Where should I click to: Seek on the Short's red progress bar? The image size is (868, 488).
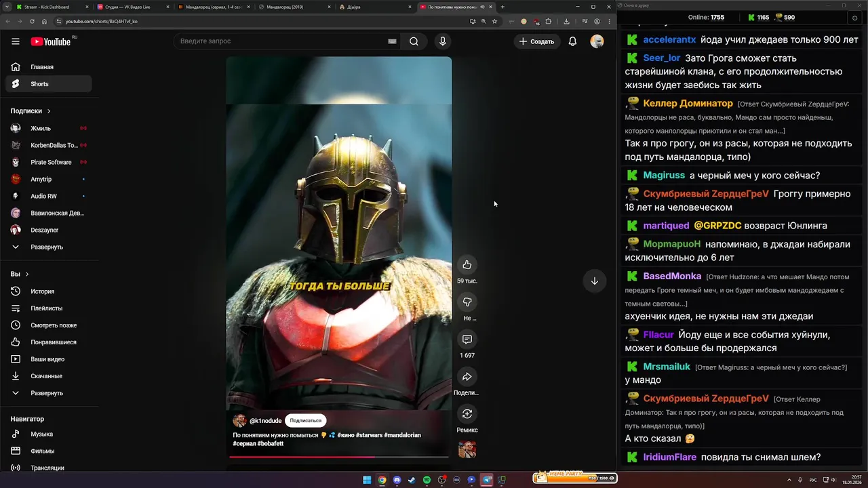pyautogui.click(x=338, y=457)
